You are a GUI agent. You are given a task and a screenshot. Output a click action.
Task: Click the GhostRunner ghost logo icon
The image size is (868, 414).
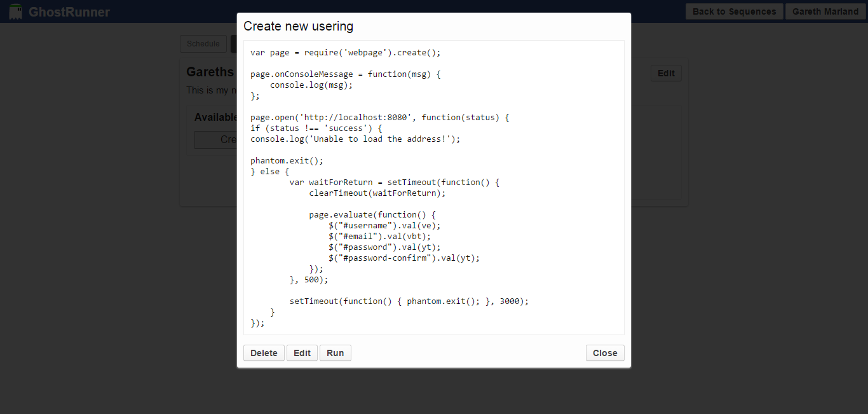16,11
